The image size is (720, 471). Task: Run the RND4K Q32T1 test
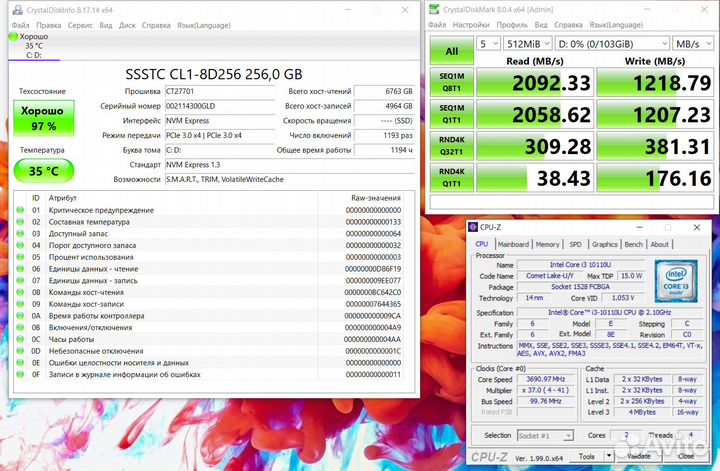(x=452, y=146)
